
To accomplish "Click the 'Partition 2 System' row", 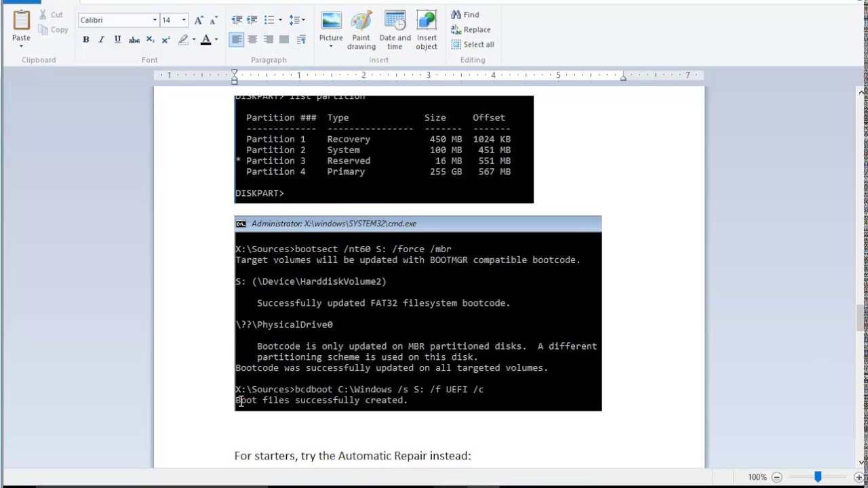I will 378,150.
